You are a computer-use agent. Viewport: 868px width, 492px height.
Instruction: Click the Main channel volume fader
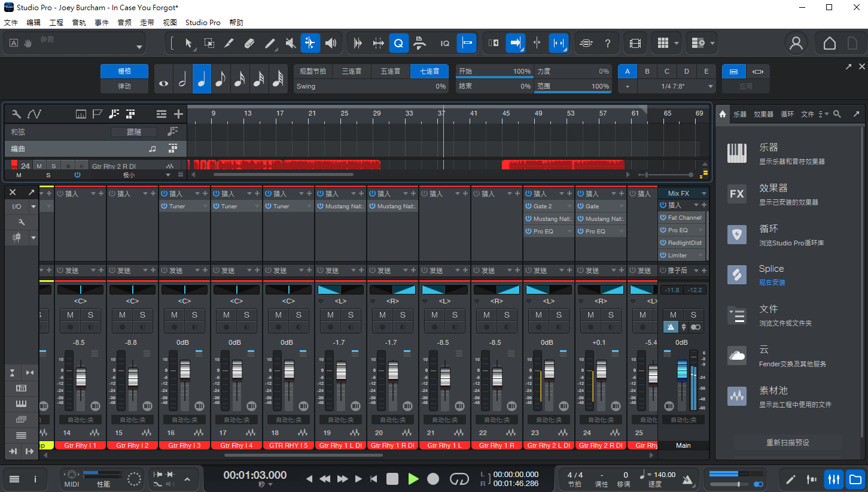click(682, 371)
